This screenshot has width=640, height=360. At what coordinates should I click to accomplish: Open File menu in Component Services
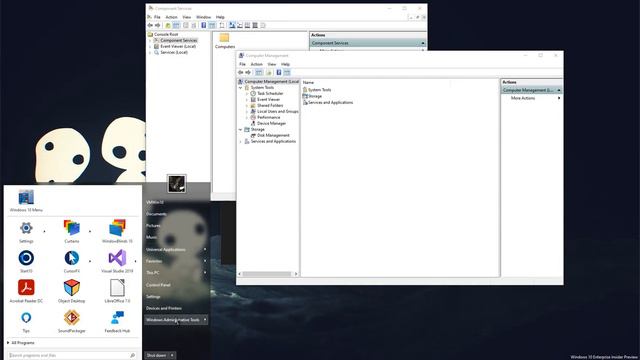point(157,17)
